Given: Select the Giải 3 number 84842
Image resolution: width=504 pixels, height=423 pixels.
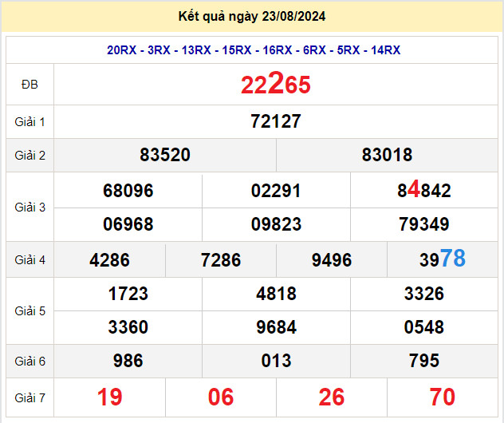Looking at the screenshot, I should 424,189.
